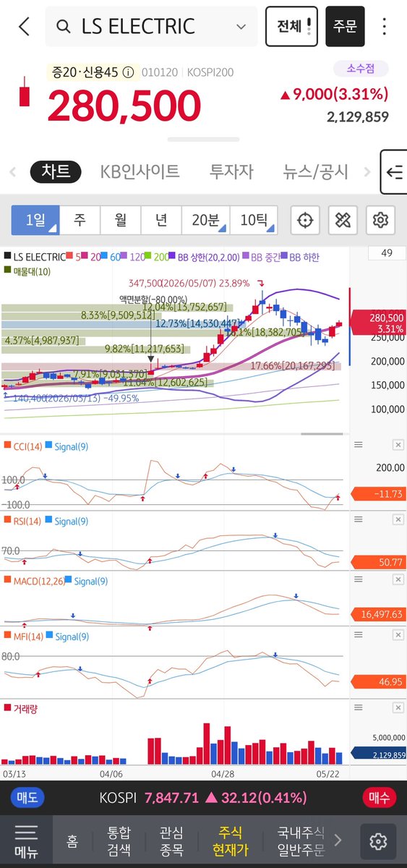Image resolution: width=407 pixels, height=868 pixels.
Task: Tap the reorder handle on the MACD panel
Action: click(x=359, y=579)
